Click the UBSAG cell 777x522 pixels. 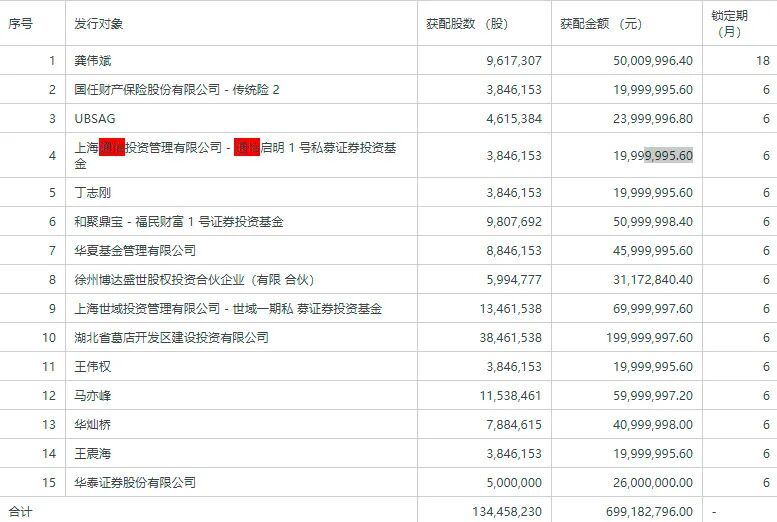95,119
